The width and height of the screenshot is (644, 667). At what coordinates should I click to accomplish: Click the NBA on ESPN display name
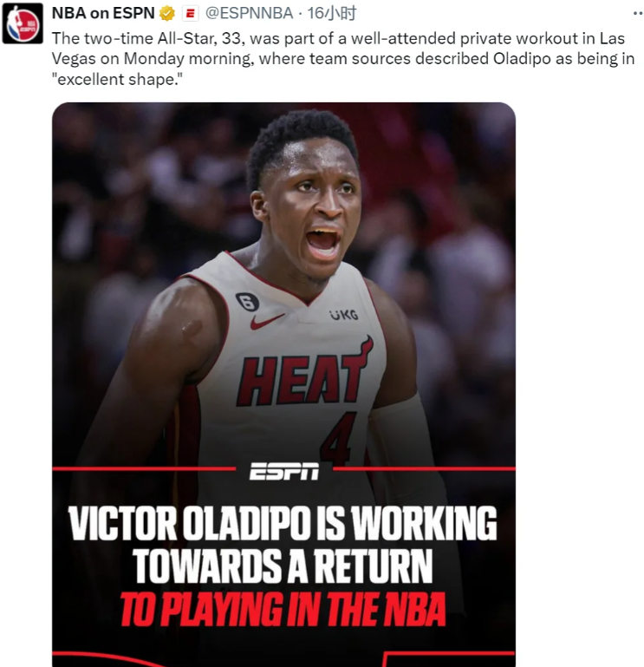103,13
